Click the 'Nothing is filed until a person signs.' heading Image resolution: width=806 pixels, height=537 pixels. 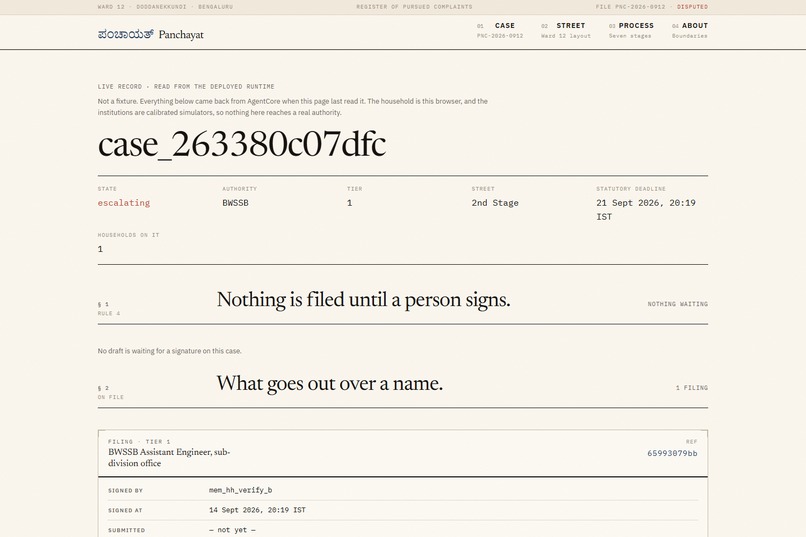pyautogui.click(x=363, y=300)
